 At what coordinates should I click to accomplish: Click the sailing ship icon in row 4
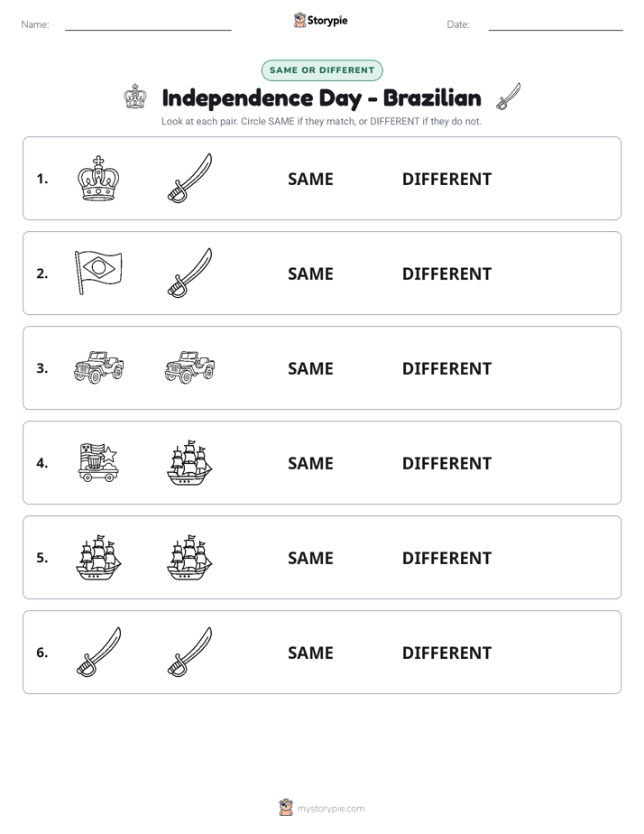tap(189, 462)
